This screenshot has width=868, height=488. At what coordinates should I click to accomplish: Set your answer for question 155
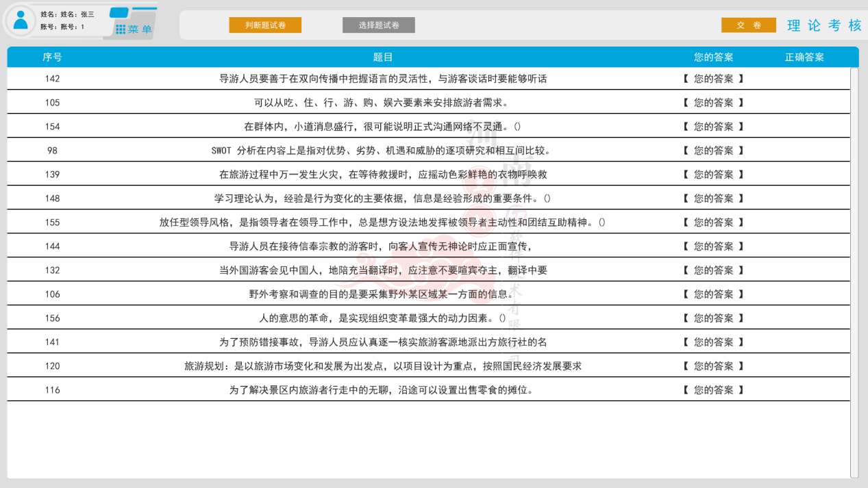[713, 222]
